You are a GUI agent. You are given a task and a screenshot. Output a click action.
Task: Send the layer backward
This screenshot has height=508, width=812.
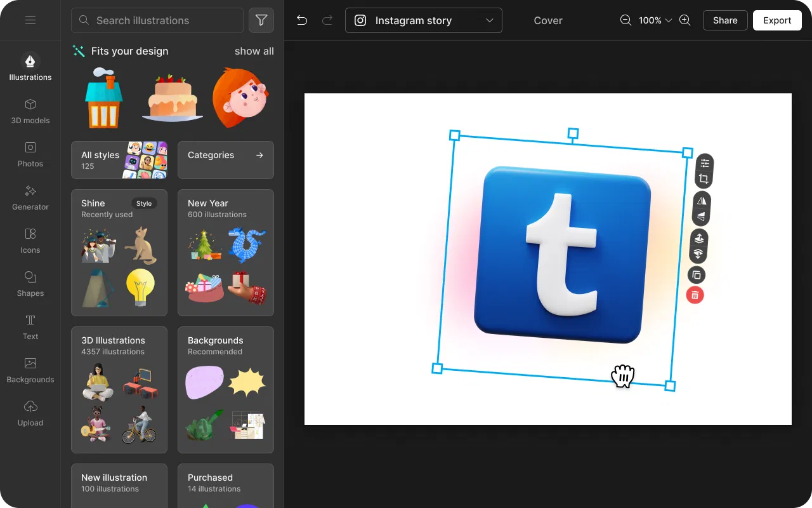coord(698,254)
